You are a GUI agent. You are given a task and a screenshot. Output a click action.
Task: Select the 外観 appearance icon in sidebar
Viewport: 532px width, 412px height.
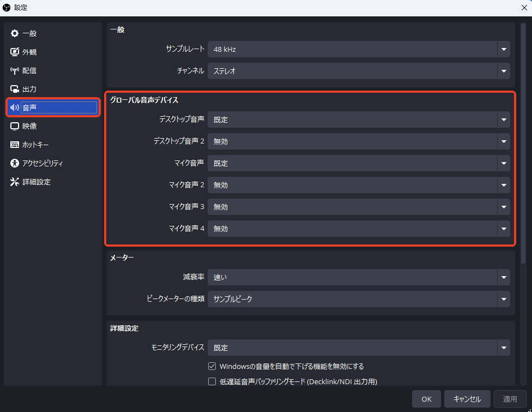(x=15, y=52)
